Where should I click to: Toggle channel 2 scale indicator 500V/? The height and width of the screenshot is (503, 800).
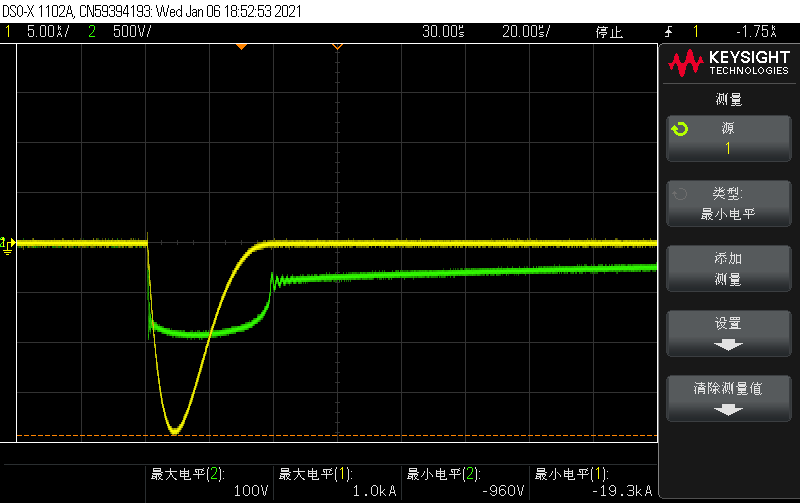point(125,32)
